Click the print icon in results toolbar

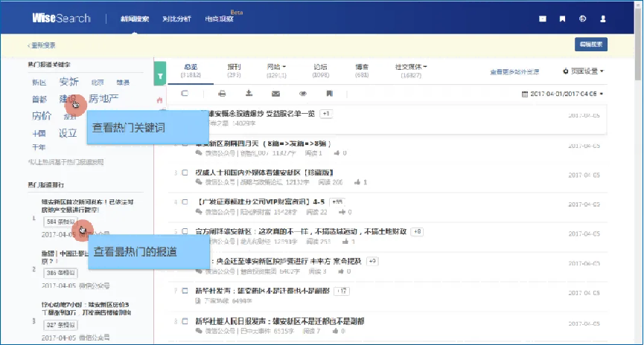click(222, 94)
